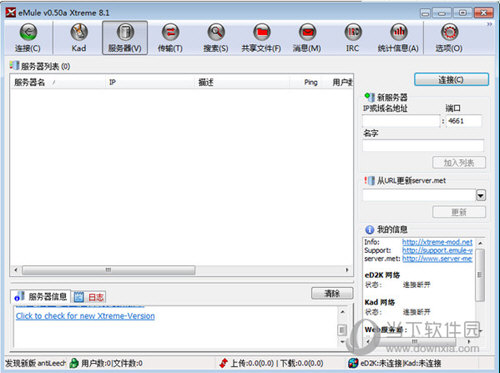Click server list scrollbar left arrow

pos(16,270)
